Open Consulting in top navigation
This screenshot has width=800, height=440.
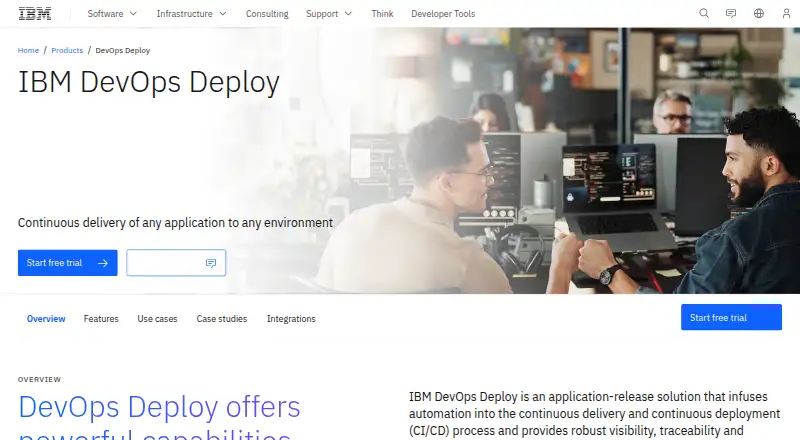(267, 14)
